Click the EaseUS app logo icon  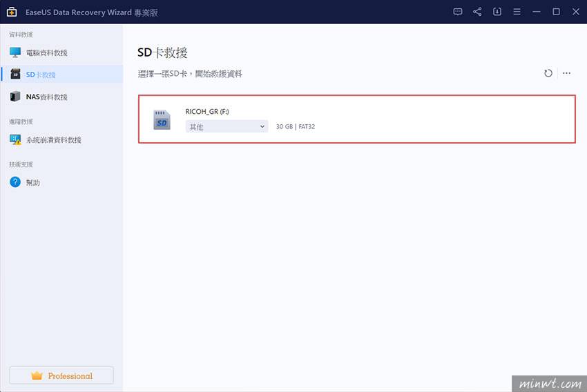pyautogui.click(x=12, y=12)
